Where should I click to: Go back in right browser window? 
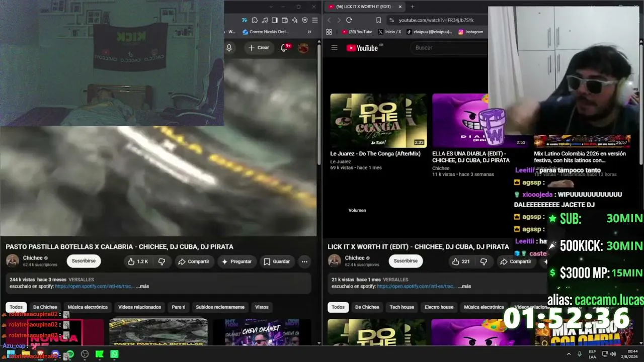click(x=329, y=20)
